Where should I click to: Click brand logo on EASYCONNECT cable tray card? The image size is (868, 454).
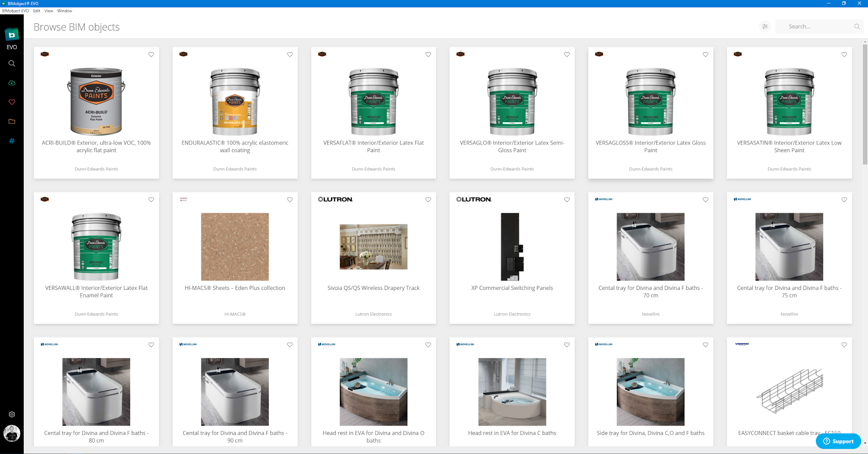[742, 344]
